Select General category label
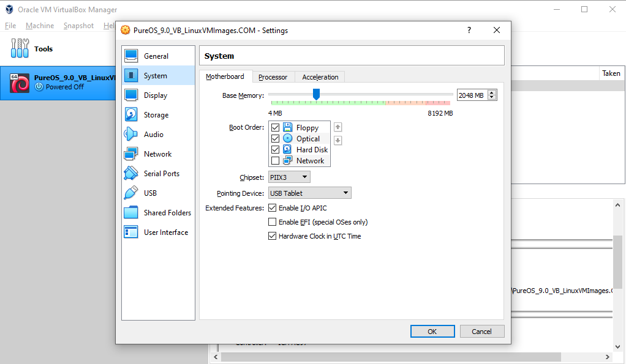Image resolution: width=626 pixels, height=364 pixels. [156, 56]
